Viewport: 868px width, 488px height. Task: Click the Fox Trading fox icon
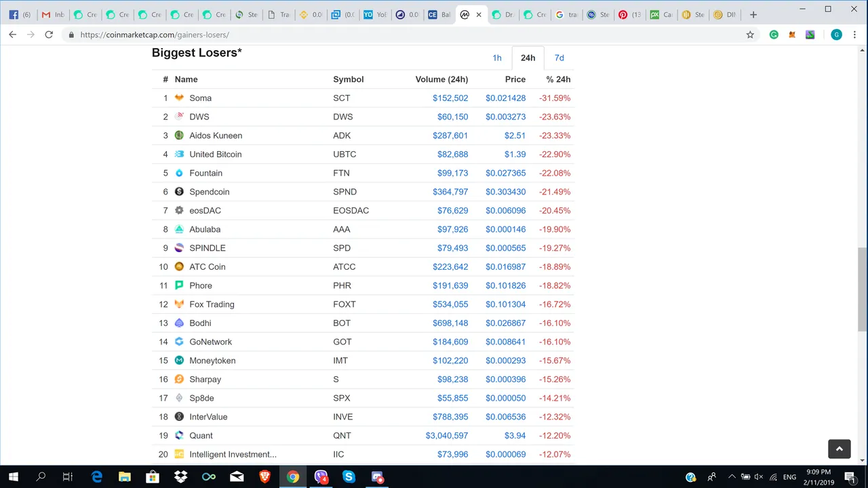click(179, 304)
